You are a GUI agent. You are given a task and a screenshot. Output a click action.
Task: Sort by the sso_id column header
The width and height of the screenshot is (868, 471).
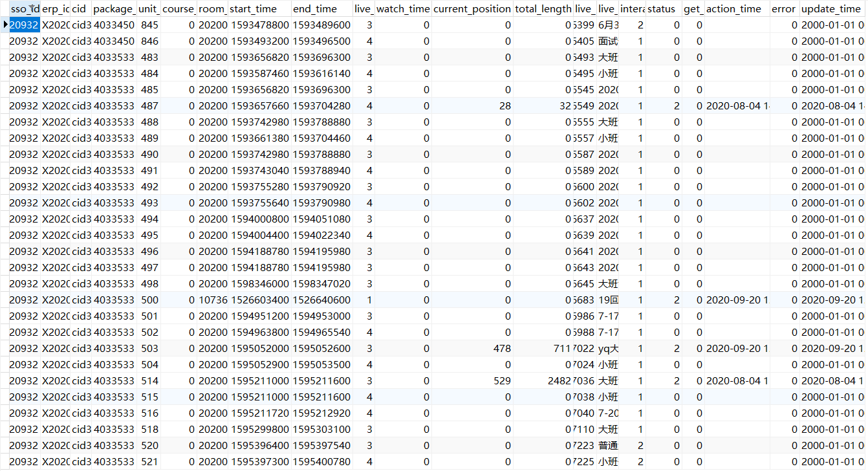[25, 9]
